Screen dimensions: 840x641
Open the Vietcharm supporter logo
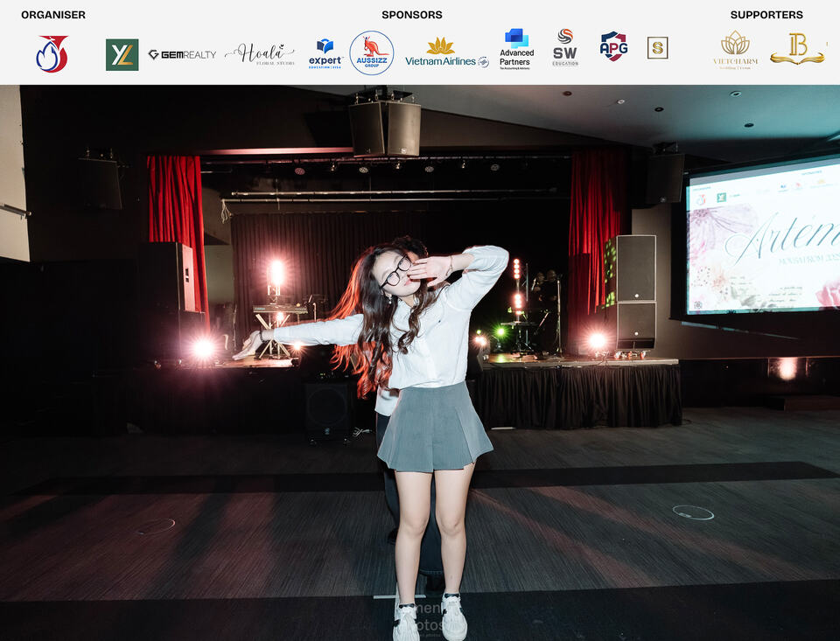(736, 50)
